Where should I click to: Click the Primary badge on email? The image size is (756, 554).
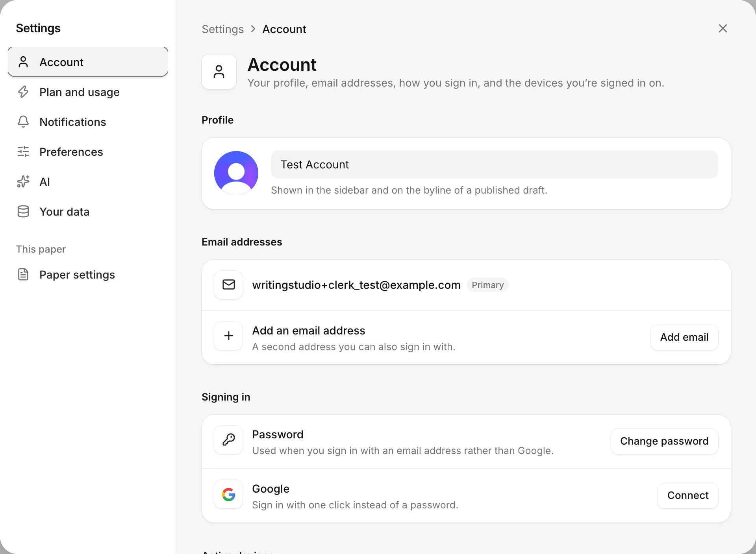click(x=488, y=285)
